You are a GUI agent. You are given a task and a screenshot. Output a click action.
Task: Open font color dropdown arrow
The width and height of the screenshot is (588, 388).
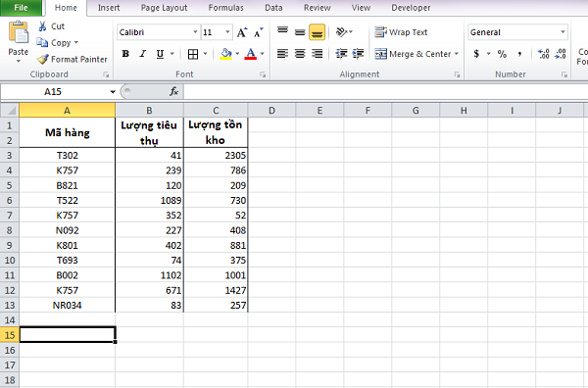(x=262, y=54)
